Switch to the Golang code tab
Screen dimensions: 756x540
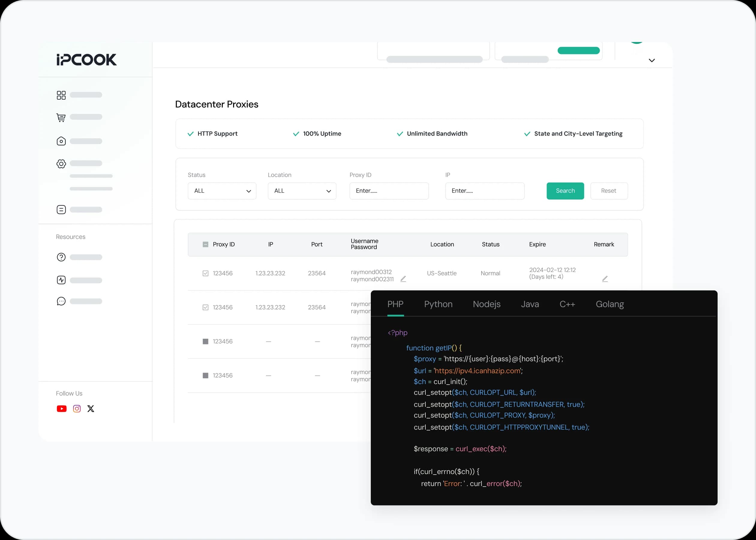point(609,304)
